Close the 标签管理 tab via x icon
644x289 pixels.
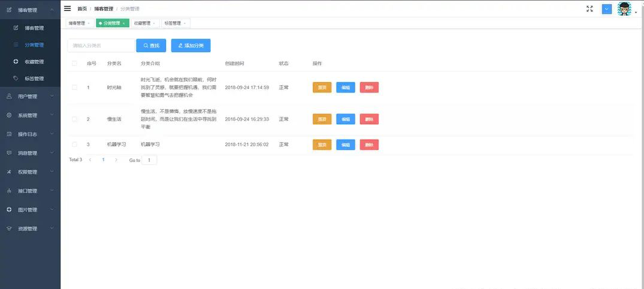click(185, 23)
